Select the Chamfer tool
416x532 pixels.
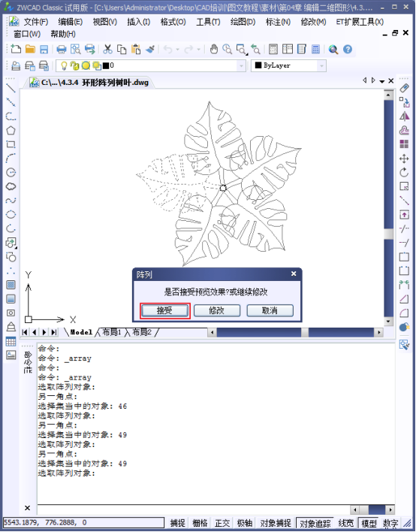click(404, 299)
